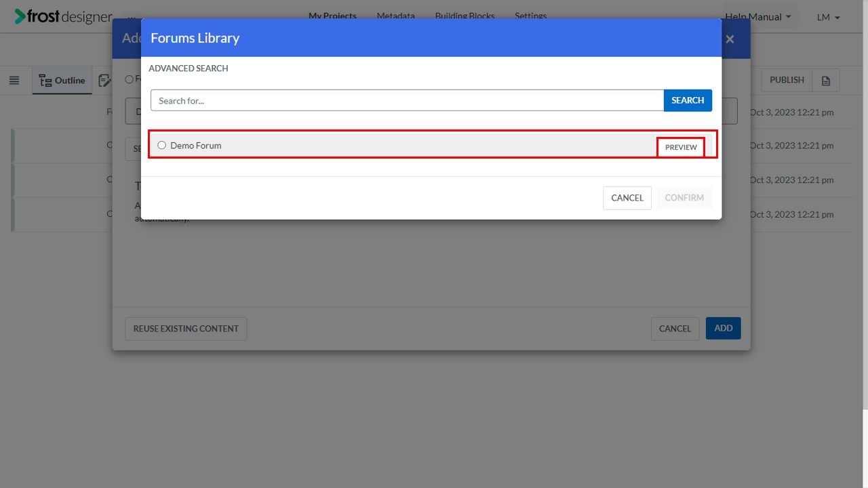868x488 pixels.
Task: Select the Demo Forum label text
Action: pos(196,145)
